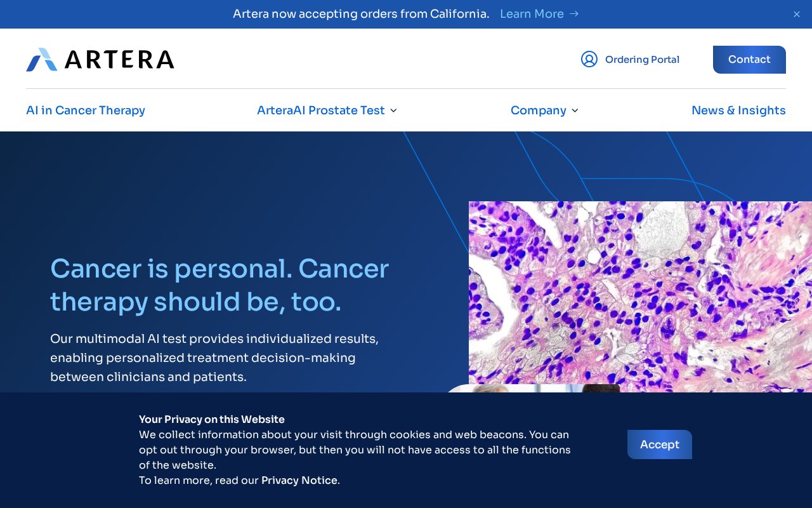Follow the Learn More banner link

point(532,13)
